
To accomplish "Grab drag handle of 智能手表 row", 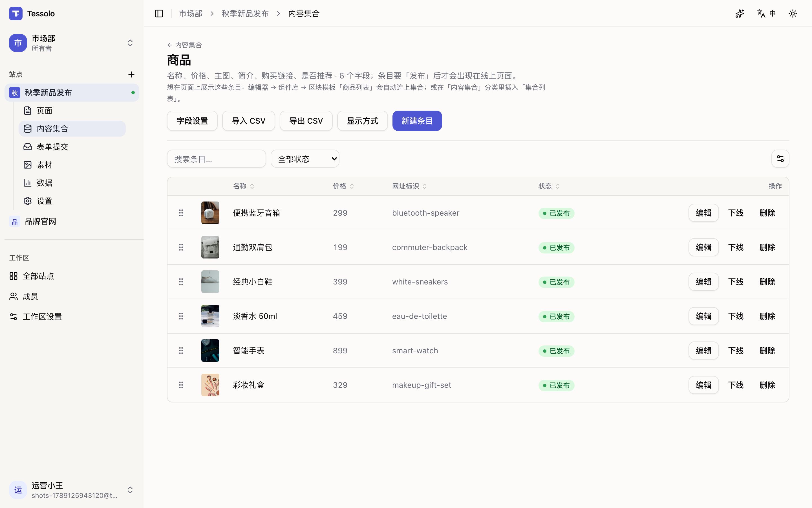I will click(181, 351).
